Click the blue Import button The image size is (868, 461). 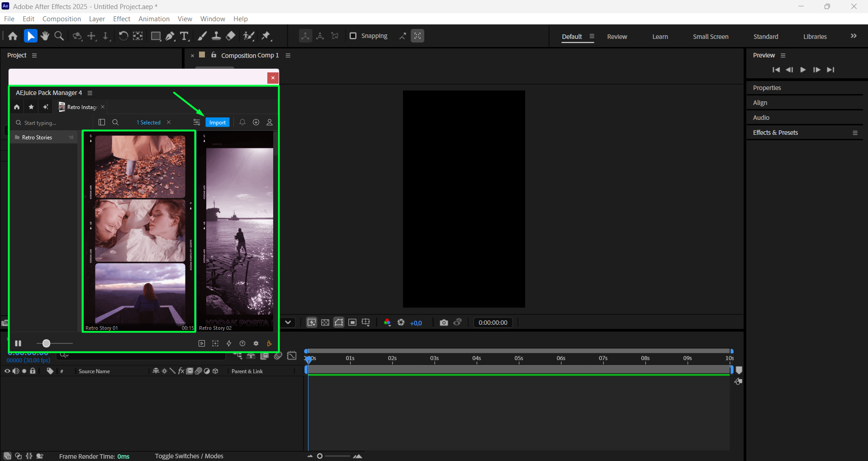pos(218,123)
